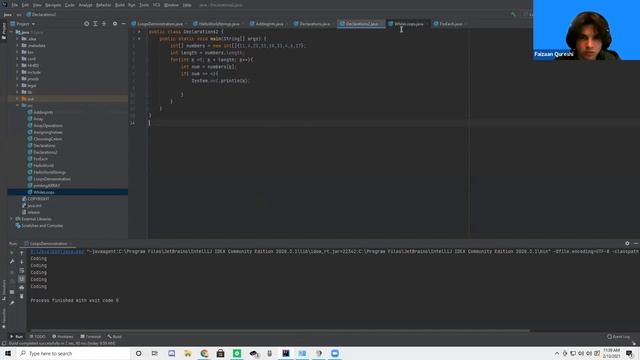Select ChoosingColors class in project tree
Viewport: 640px width, 360px height.
point(48,139)
